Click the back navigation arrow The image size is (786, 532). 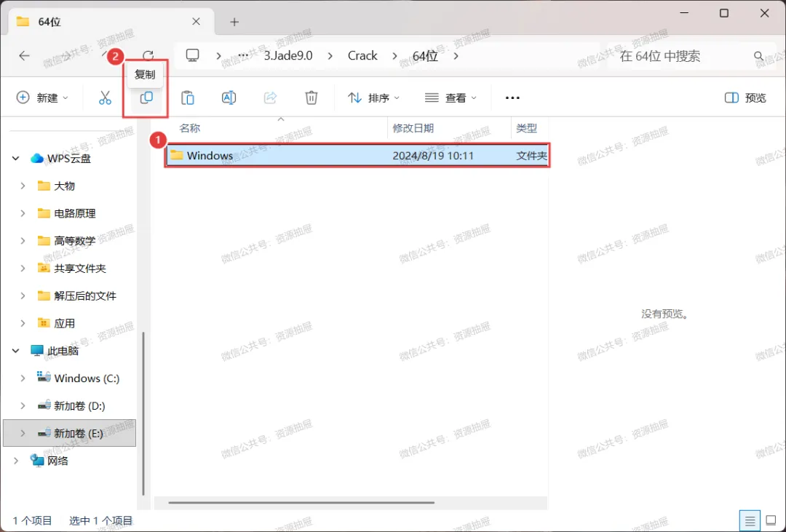coord(24,55)
